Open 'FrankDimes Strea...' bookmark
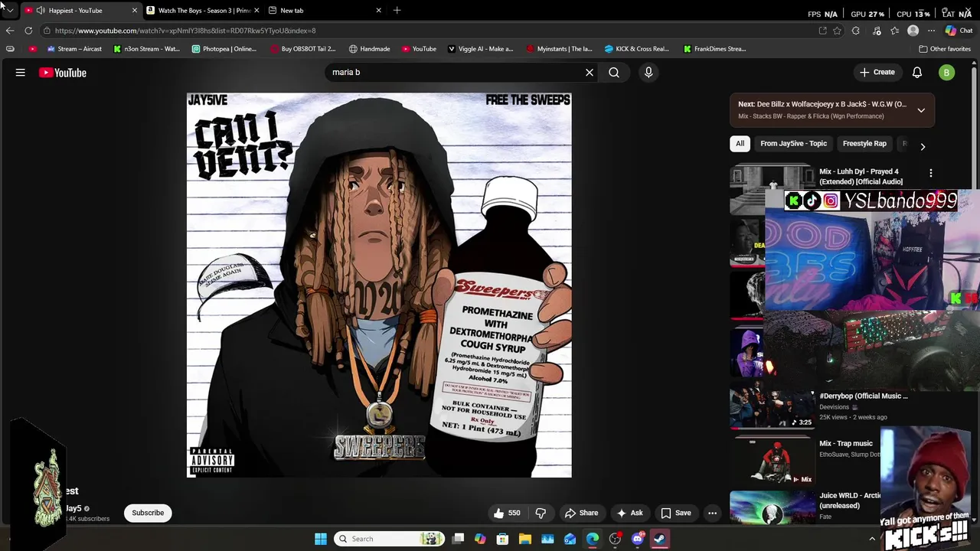980x551 pixels. pos(714,49)
